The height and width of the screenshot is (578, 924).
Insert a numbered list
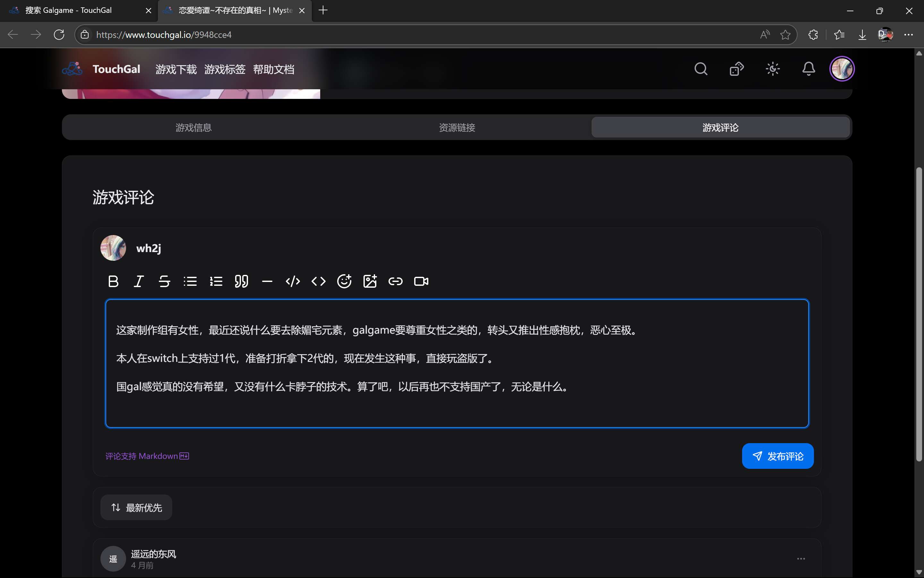pyautogui.click(x=216, y=281)
